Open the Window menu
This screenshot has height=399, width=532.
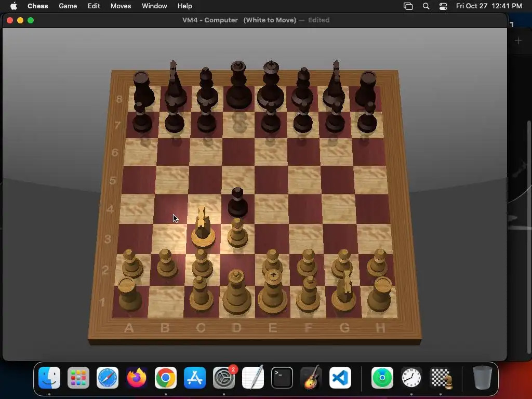click(x=154, y=6)
